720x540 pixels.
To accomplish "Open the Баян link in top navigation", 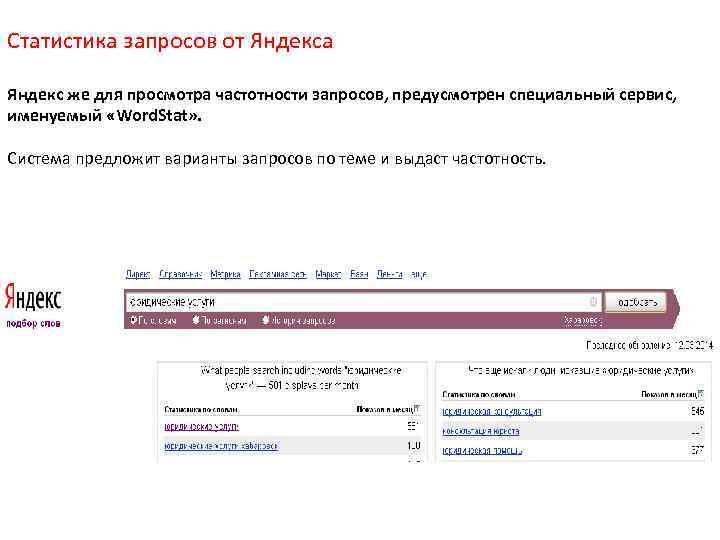I will (359, 274).
